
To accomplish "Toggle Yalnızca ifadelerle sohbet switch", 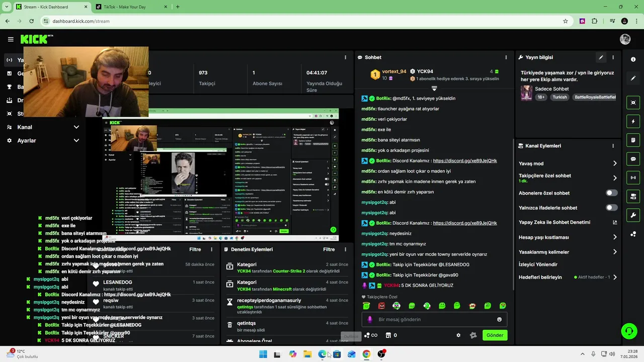I will tap(612, 208).
